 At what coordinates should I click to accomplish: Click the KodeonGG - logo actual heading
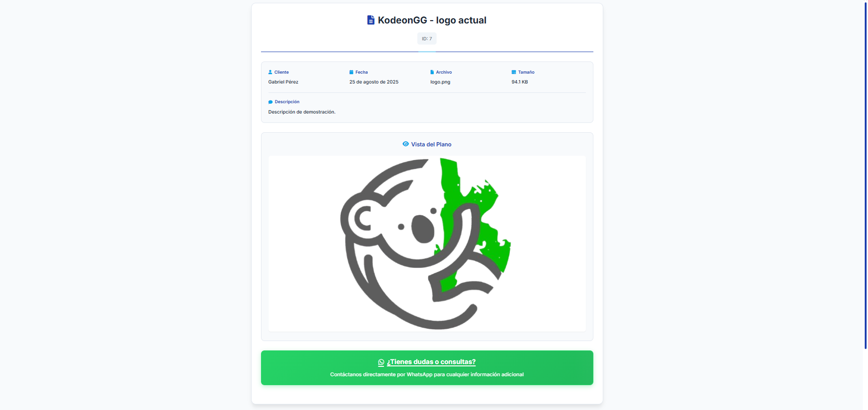432,20
